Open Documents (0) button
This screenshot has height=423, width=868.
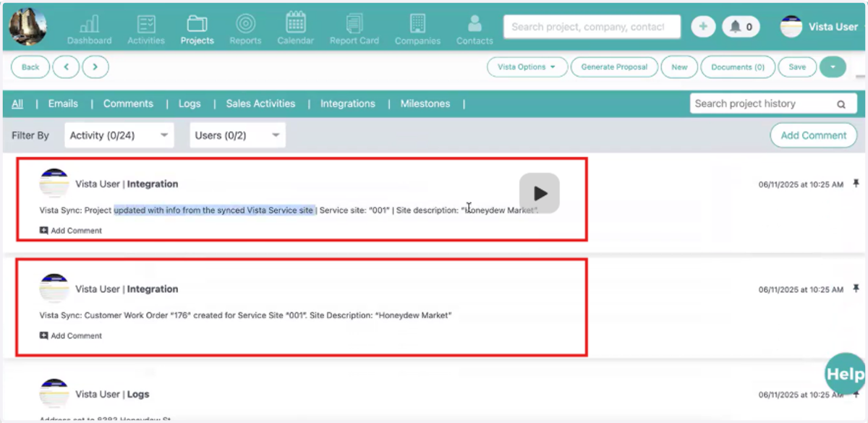point(738,67)
